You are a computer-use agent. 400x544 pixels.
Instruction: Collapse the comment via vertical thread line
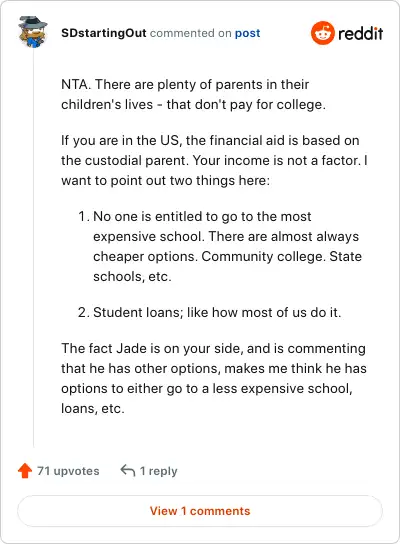coord(33,248)
